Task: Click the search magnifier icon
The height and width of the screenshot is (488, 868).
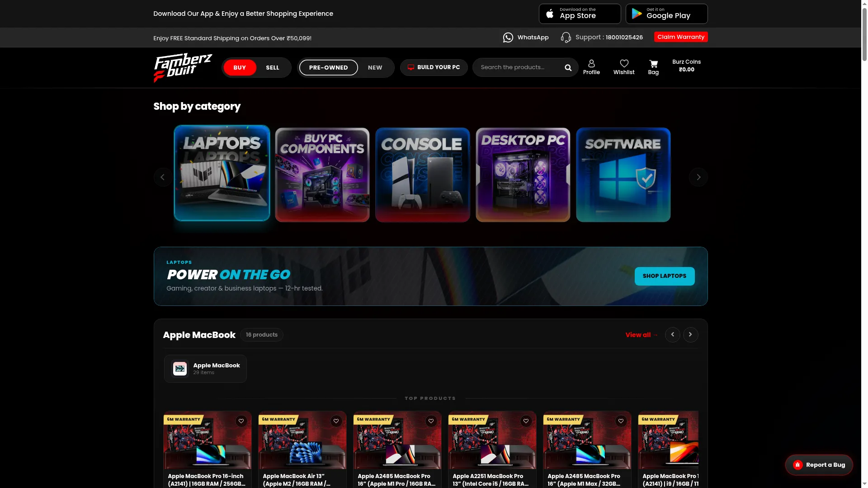Action: [x=568, y=68]
